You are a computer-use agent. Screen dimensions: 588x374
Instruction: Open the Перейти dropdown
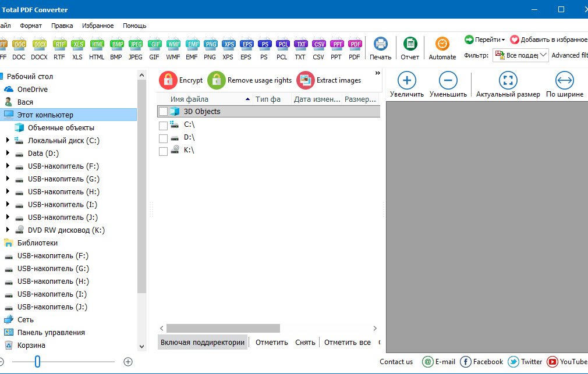(x=484, y=40)
